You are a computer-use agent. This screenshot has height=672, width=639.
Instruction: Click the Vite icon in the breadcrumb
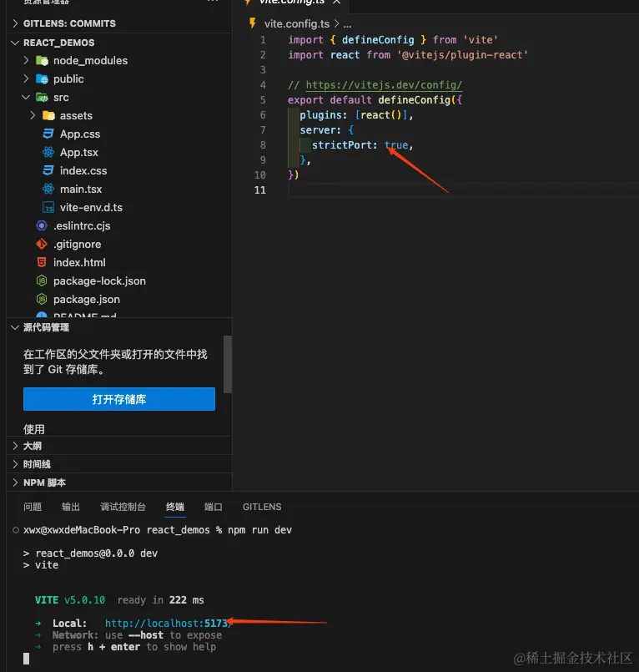pos(253,23)
